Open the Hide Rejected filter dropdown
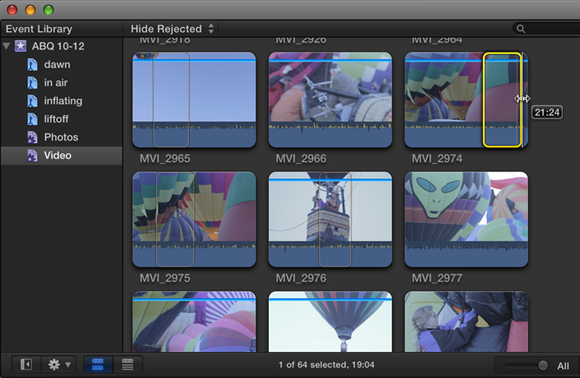Viewport: 580px width, 378px height. pos(172,29)
